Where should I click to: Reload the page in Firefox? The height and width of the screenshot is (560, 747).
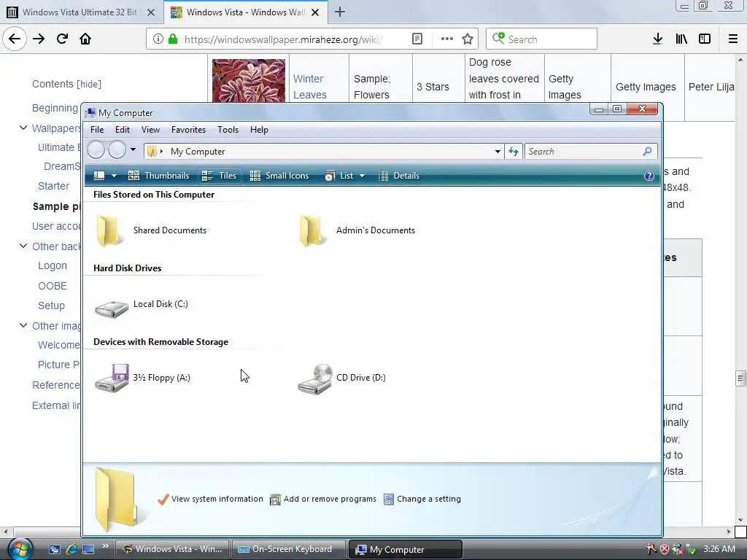point(62,39)
